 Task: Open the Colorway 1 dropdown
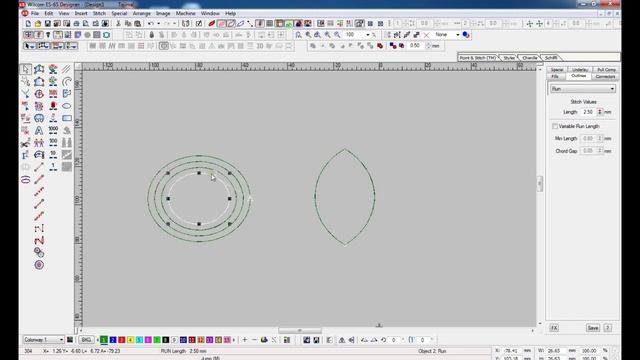click(43, 340)
